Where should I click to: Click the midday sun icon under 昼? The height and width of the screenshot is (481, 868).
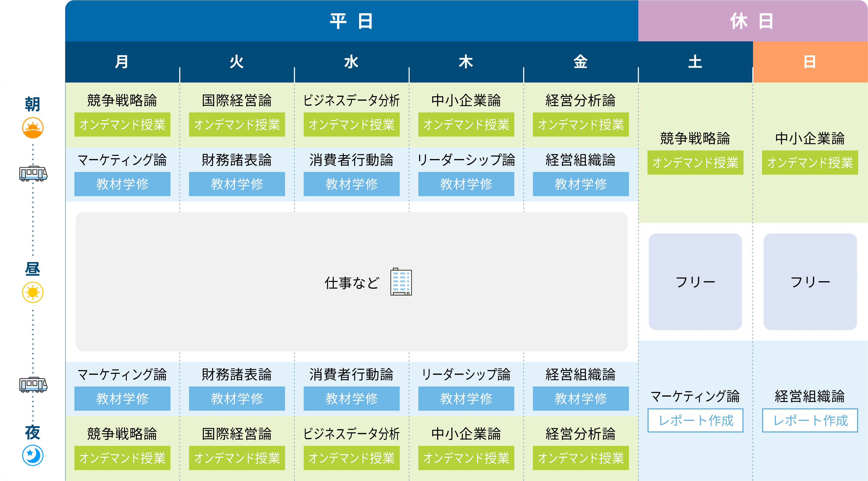click(x=33, y=292)
